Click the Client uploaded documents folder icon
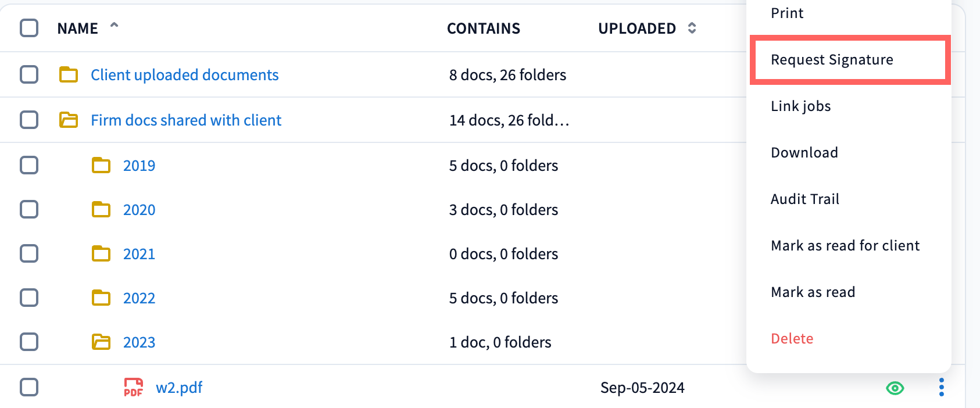This screenshot has width=980, height=408. click(x=69, y=74)
